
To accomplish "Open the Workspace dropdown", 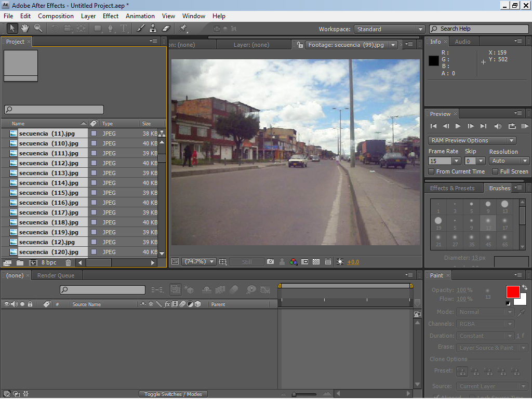I will click(389, 29).
